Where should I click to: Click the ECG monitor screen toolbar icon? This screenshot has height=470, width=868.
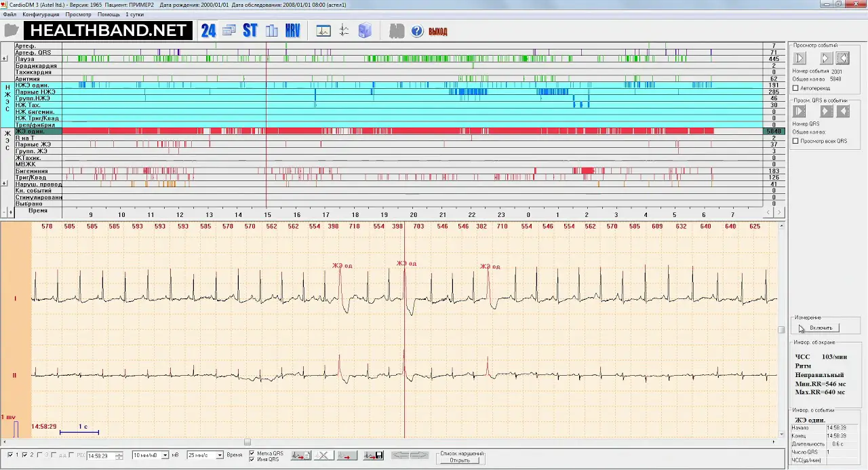click(323, 31)
